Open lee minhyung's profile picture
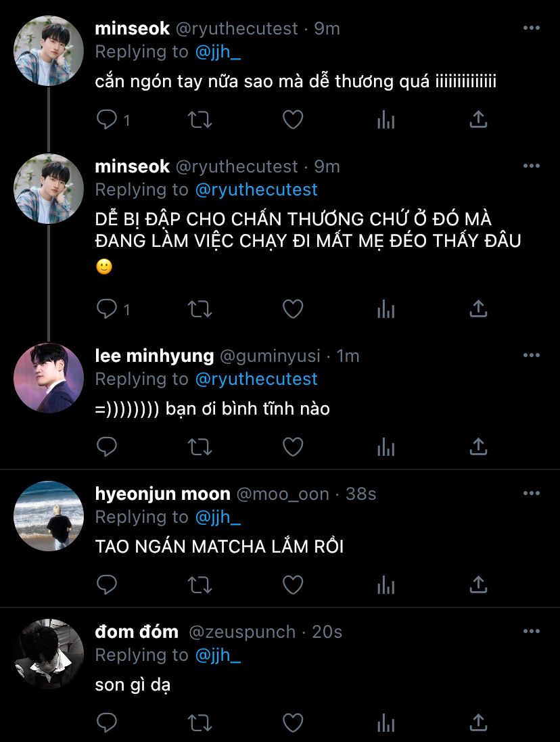560x742 pixels. [x=49, y=378]
